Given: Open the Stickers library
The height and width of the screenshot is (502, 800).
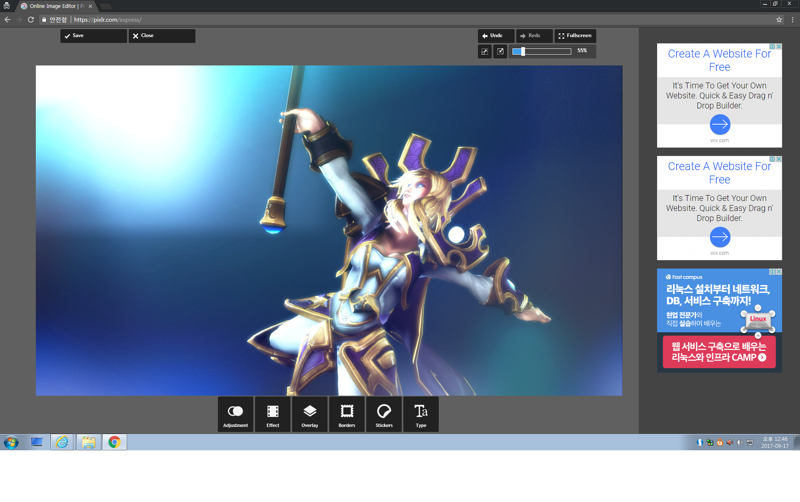Looking at the screenshot, I should click(384, 414).
